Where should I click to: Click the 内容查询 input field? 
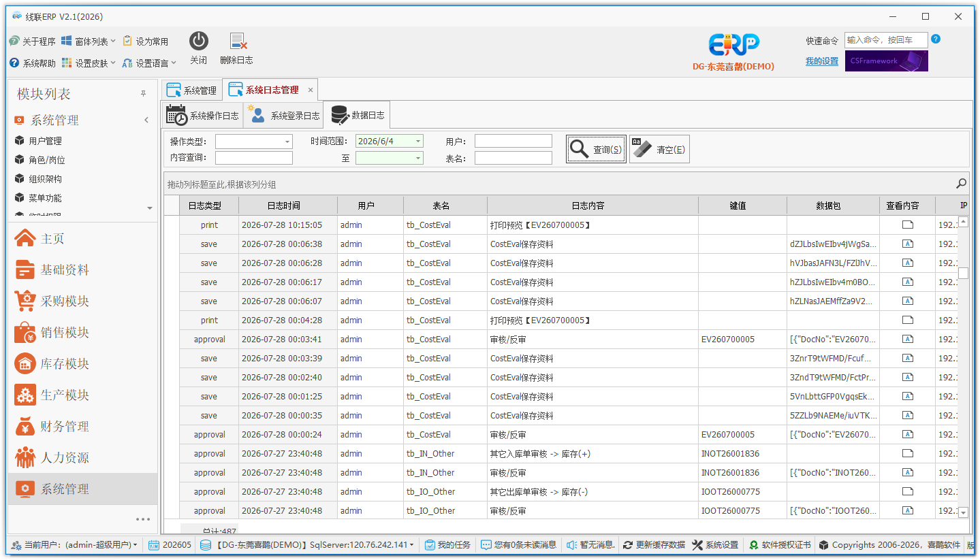click(254, 158)
